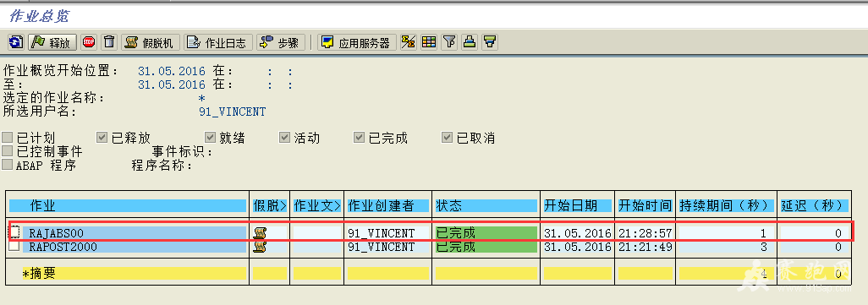Click 91_VINCENT creator in RAJABS00 row
Viewport: 868px width, 305px height.
(x=381, y=233)
